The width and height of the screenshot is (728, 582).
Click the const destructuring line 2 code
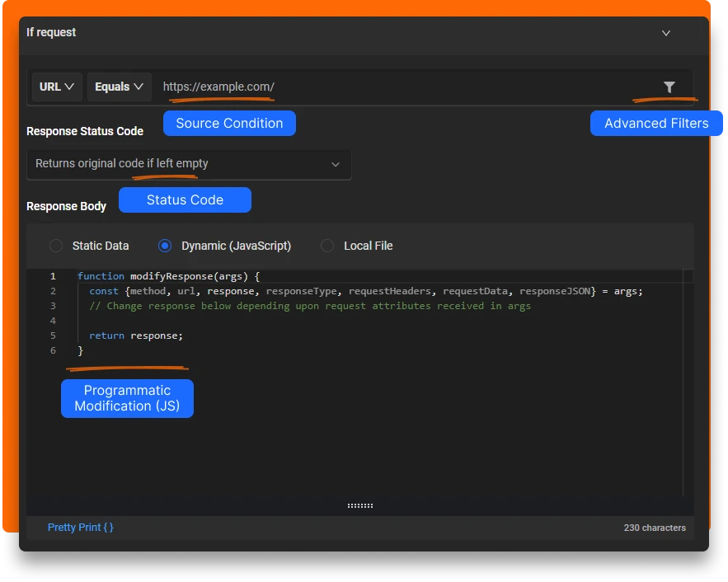pyautogui.click(x=366, y=291)
